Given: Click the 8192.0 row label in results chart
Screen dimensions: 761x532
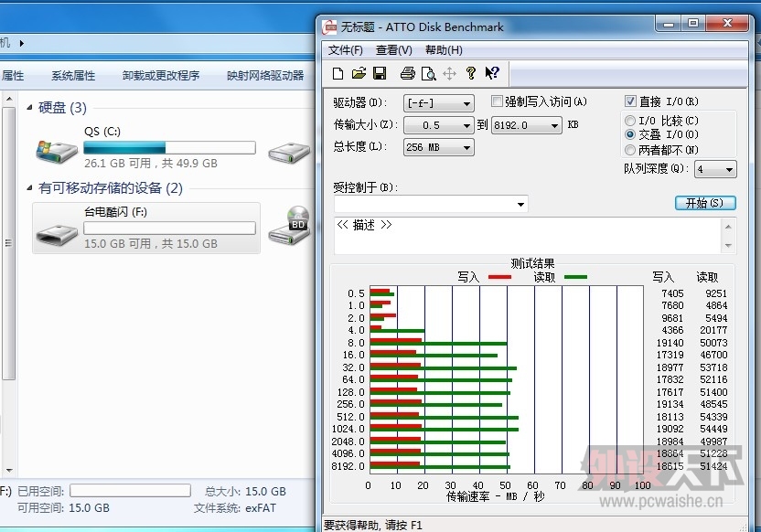Looking at the screenshot, I should click(x=348, y=466).
